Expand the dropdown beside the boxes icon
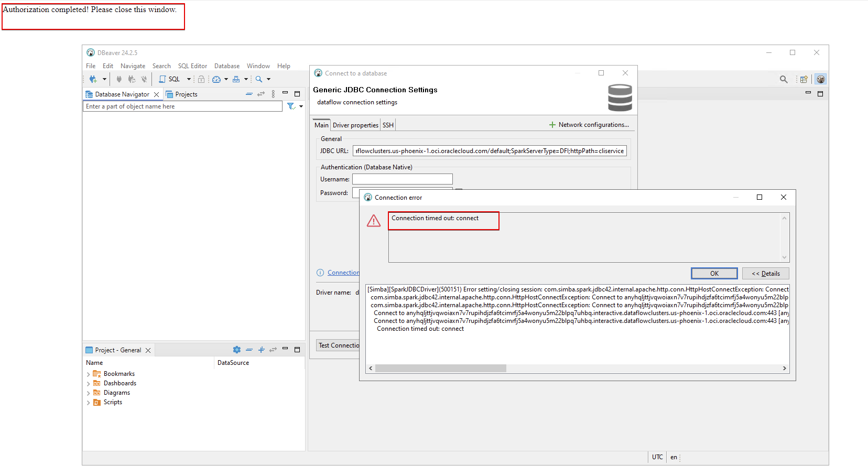 click(x=246, y=79)
